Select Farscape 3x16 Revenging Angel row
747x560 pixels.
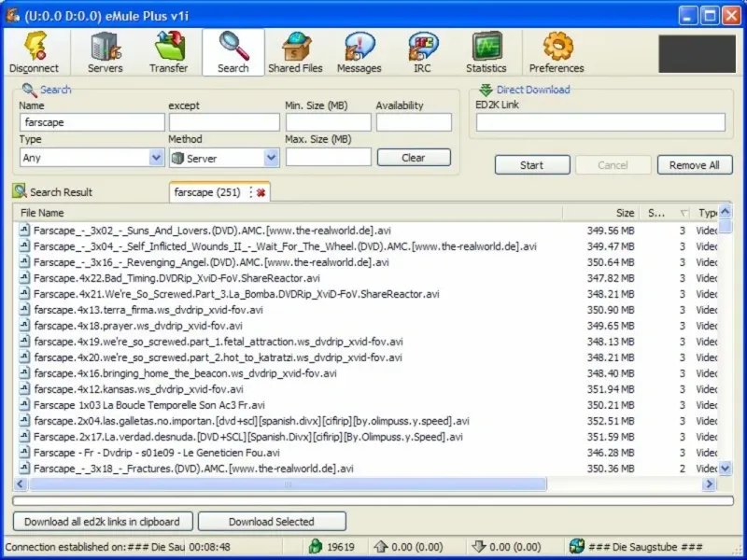tap(367, 262)
